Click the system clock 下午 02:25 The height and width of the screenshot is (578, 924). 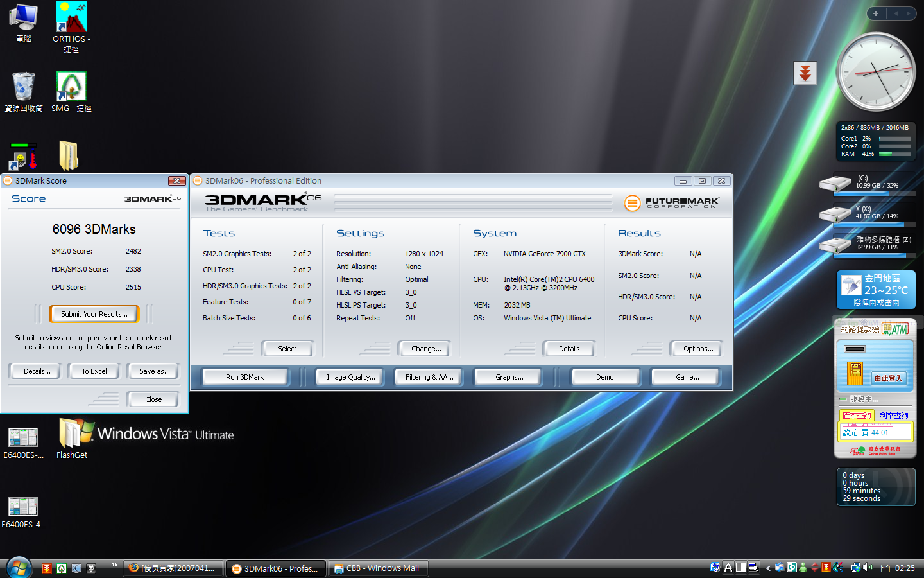coord(896,568)
